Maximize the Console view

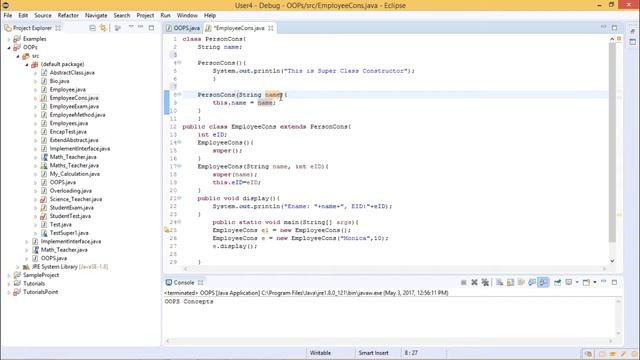(614, 282)
